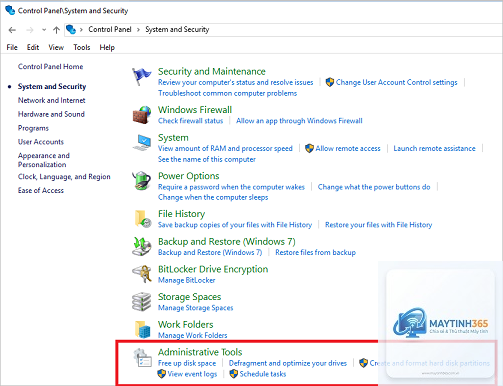Expand the chevron after Control Panel breadcrumb
This screenshot has width=503, height=386.
(x=138, y=30)
